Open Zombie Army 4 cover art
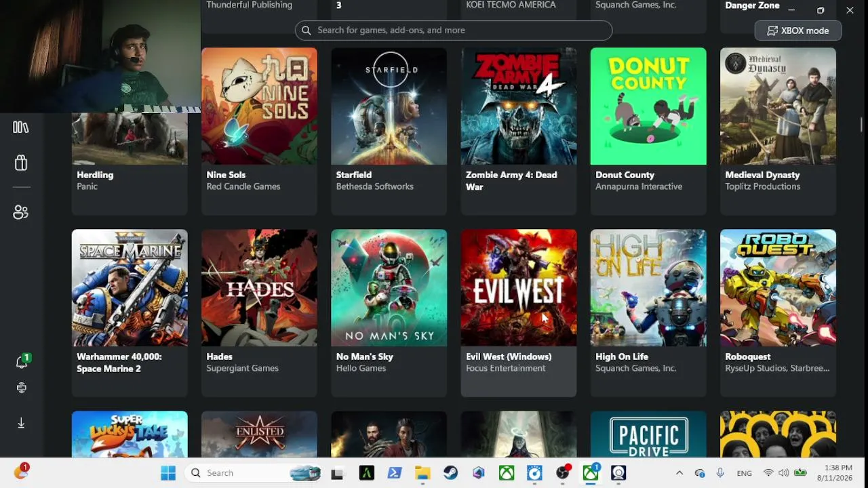This screenshot has width=868, height=488. pyautogui.click(x=519, y=106)
